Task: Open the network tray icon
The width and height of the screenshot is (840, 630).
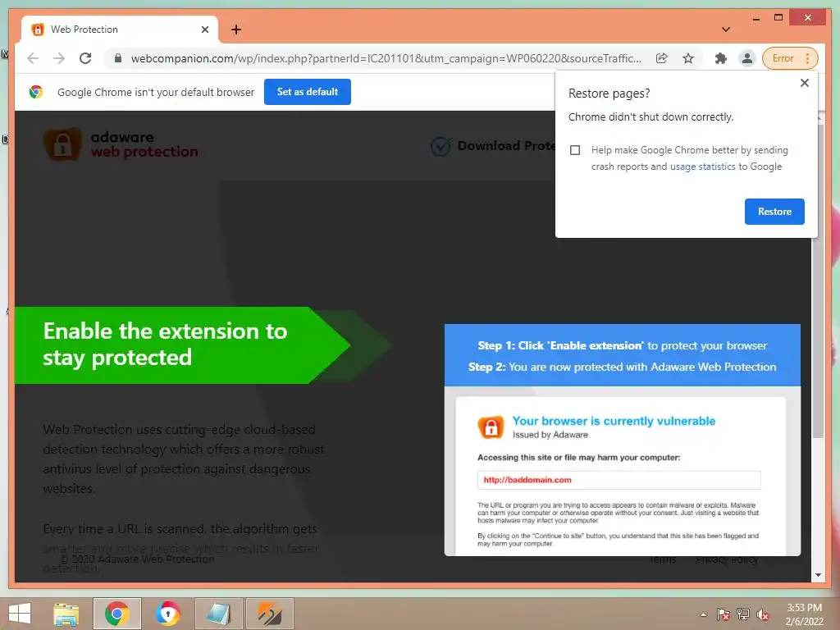Action: click(743, 614)
